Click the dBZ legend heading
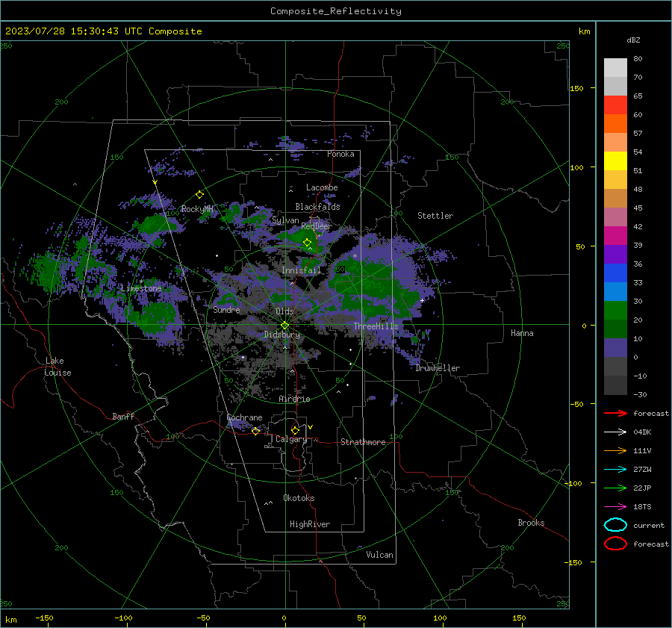Viewport: 672px width, 628px height. (x=633, y=40)
